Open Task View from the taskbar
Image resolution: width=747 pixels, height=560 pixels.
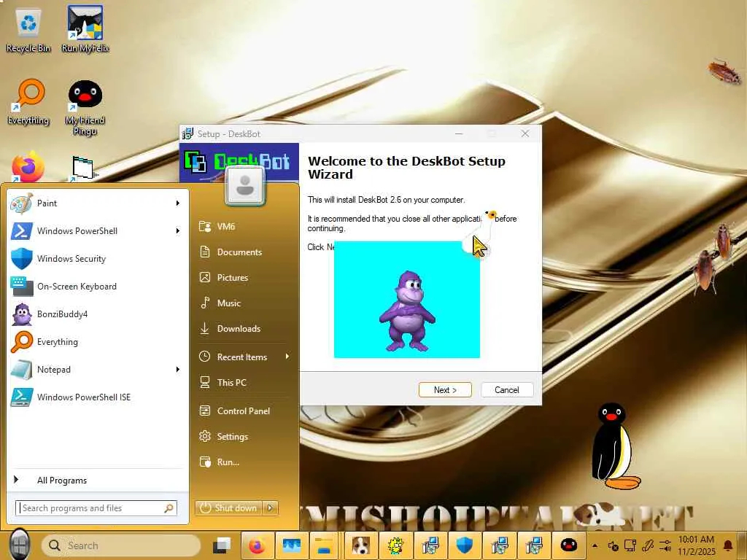point(222,545)
